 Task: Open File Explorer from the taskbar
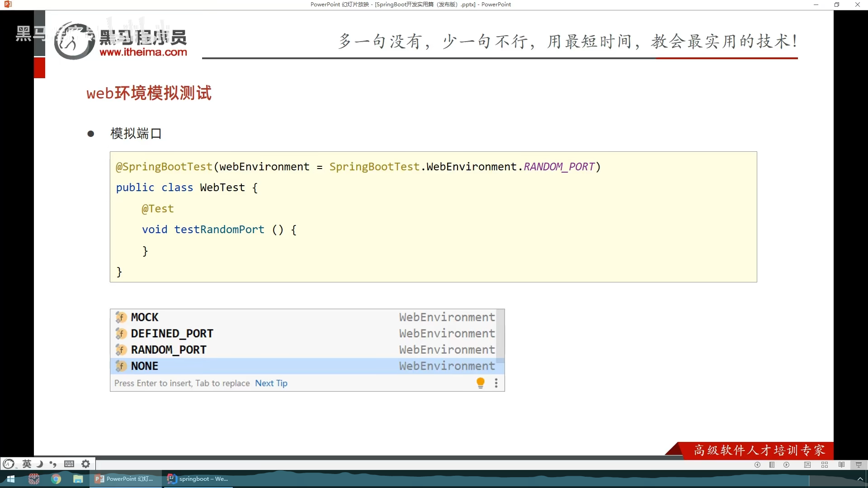(x=78, y=479)
